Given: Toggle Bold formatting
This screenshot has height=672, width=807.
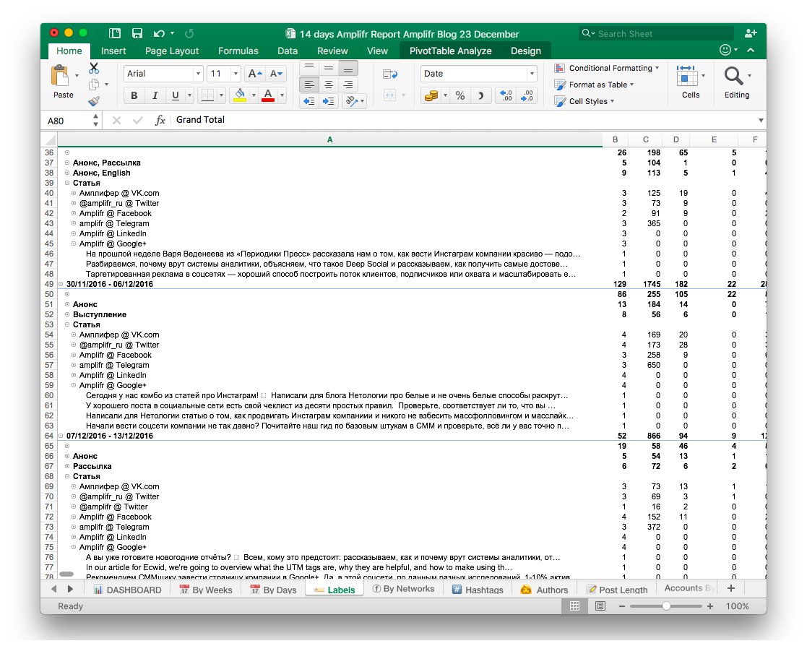Looking at the screenshot, I should (134, 95).
